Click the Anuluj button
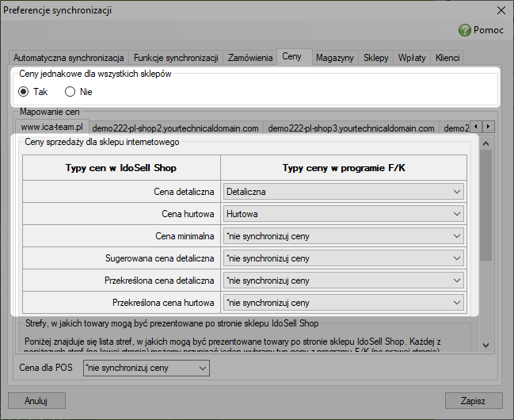 (36, 401)
